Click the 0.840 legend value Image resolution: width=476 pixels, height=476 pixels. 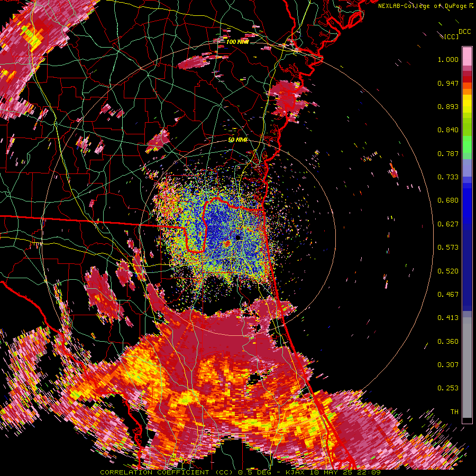(x=448, y=130)
